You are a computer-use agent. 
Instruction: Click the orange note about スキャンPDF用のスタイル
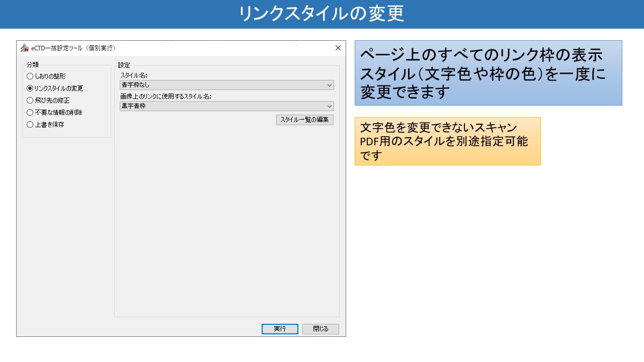[x=448, y=141]
